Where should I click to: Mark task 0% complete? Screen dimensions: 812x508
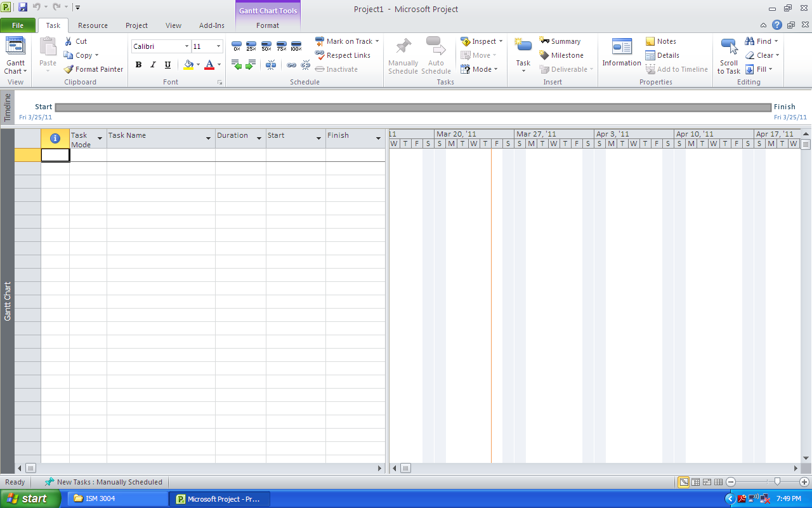pyautogui.click(x=237, y=46)
